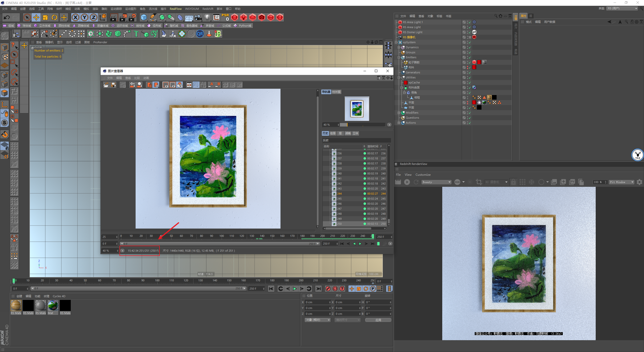Select the Move tool in top toolbar
The height and width of the screenshot is (352, 644).
36,17
